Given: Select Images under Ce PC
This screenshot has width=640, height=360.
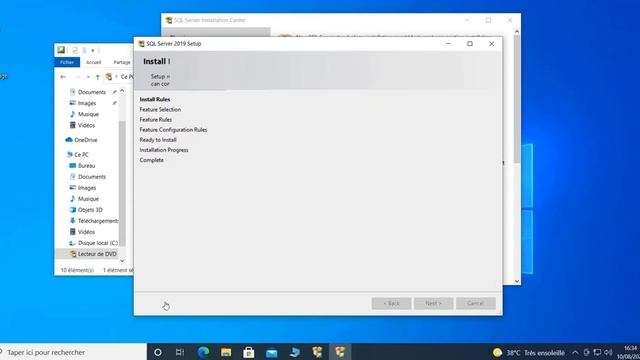Looking at the screenshot, I should [x=87, y=188].
